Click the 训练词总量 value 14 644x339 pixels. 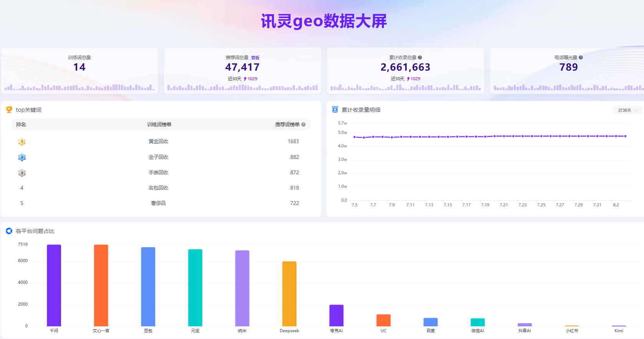(x=79, y=67)
